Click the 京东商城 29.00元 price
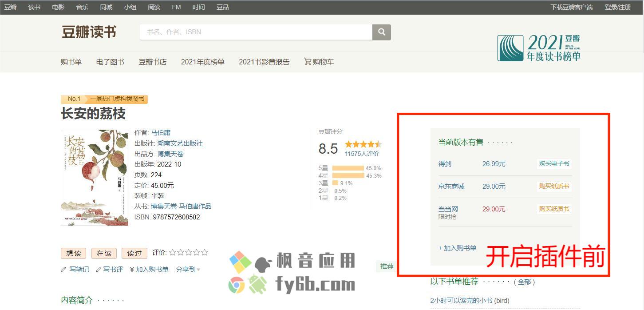Screen dimensions: 644x310 (494, 187)
